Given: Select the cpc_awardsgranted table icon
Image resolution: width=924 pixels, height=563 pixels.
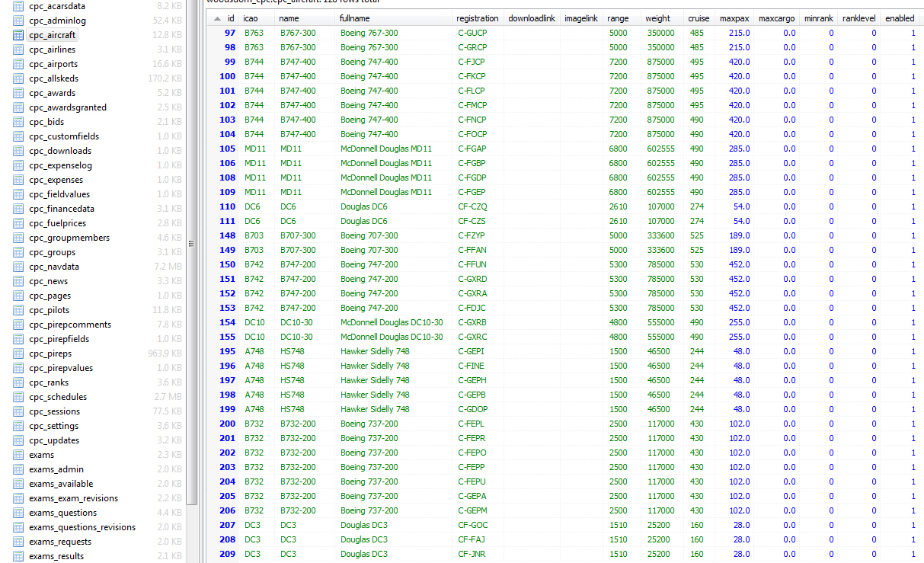Looking at the screenshot, I should point(19,107).
